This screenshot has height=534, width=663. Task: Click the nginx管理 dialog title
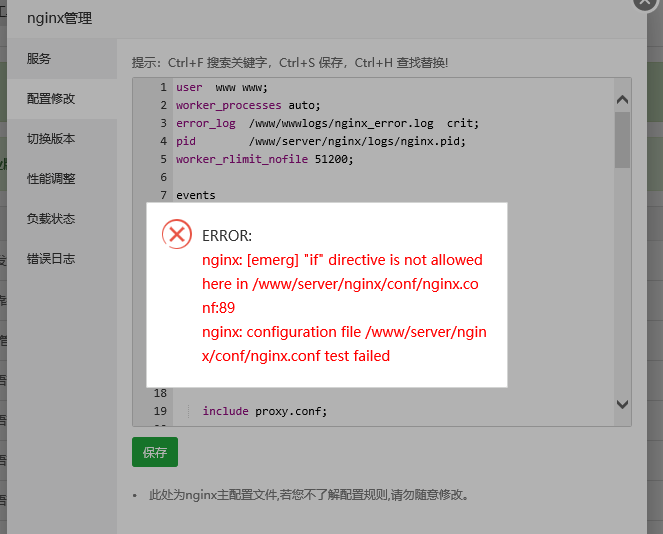click(x=60, y=18)
